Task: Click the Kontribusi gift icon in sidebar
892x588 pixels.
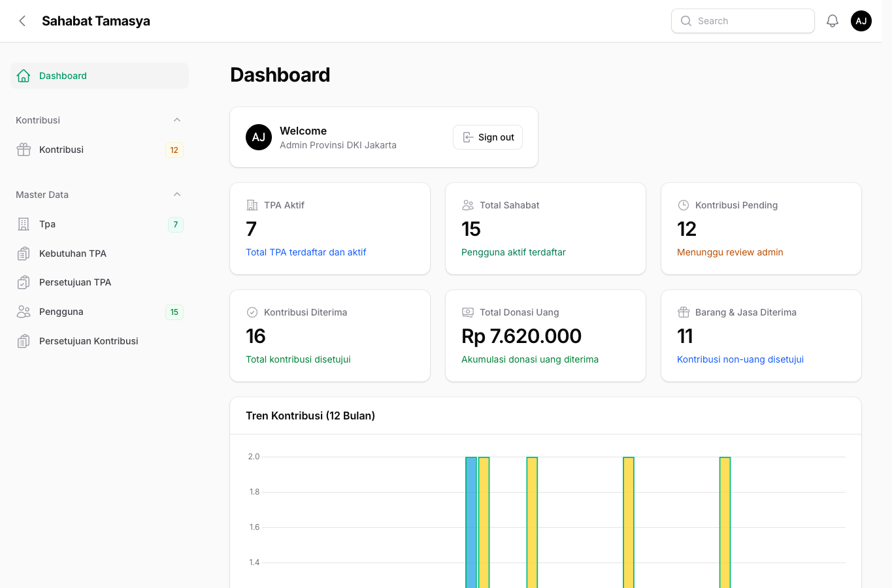Action: (x=24, y=150)
